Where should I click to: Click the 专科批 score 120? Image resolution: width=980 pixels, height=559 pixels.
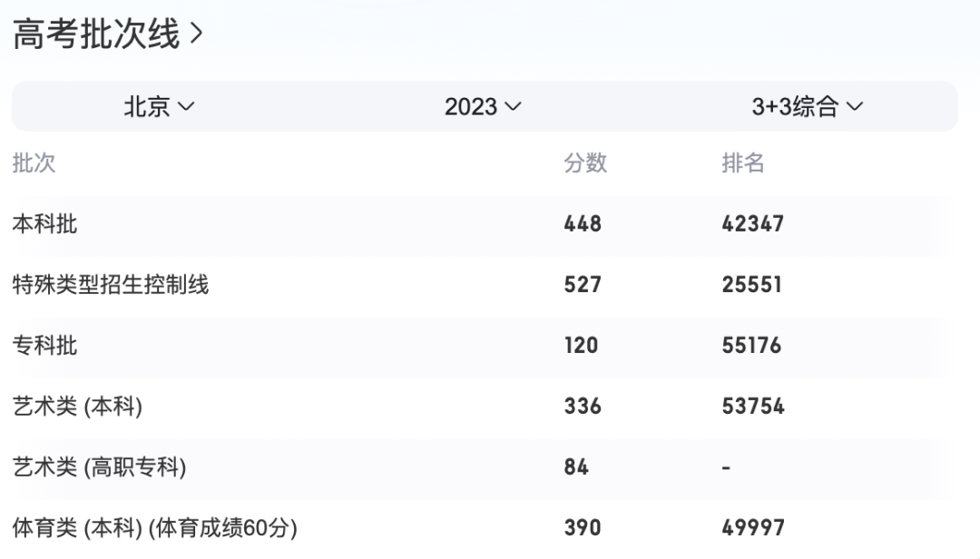click(x=582, y=346)
